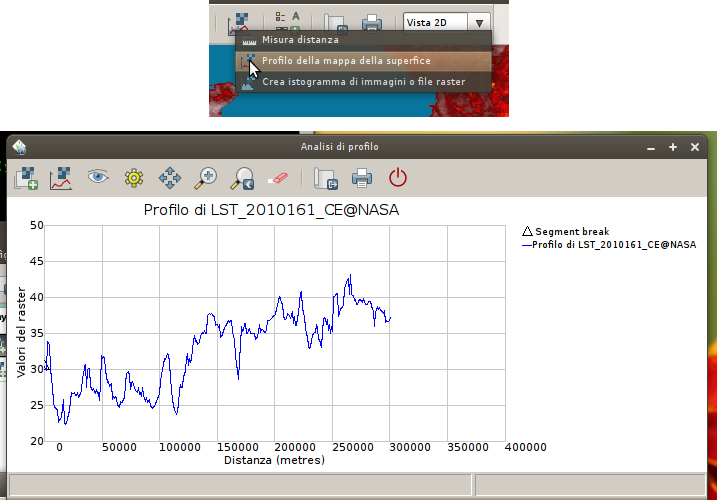This screenshot has width=717, height=500.
Task: Click legend entry Profilo di LST_2010161_CE@NASA
Action: coord(609,245)
